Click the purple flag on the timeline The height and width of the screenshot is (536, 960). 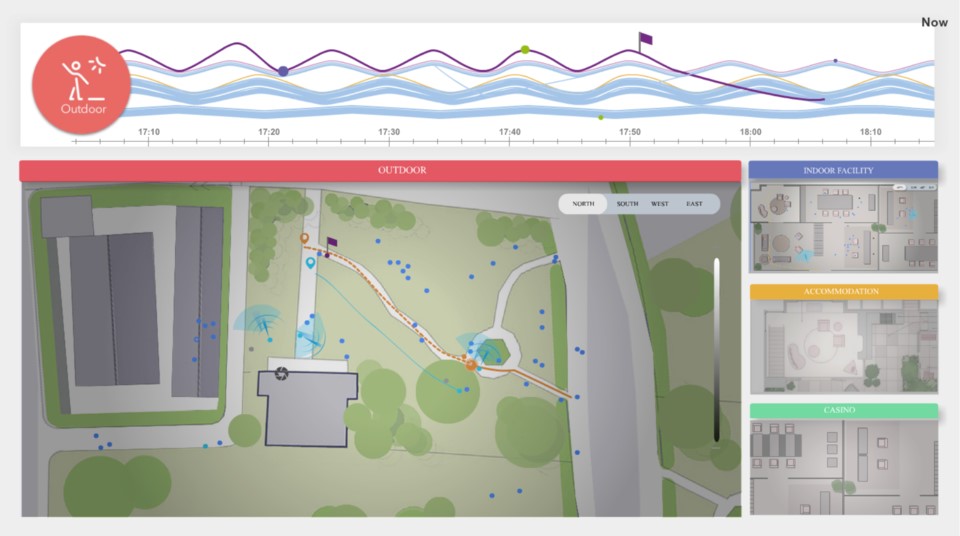coord(645,40)
